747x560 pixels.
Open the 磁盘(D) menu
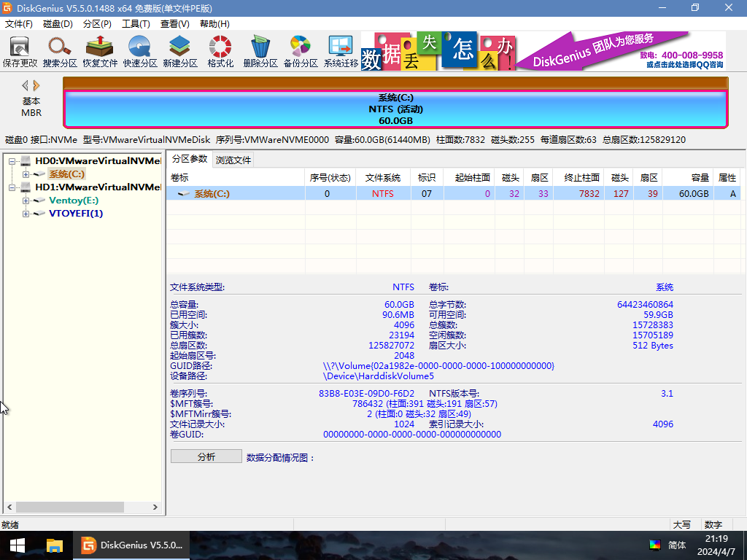pyautogui.click(x=54, y=23)
